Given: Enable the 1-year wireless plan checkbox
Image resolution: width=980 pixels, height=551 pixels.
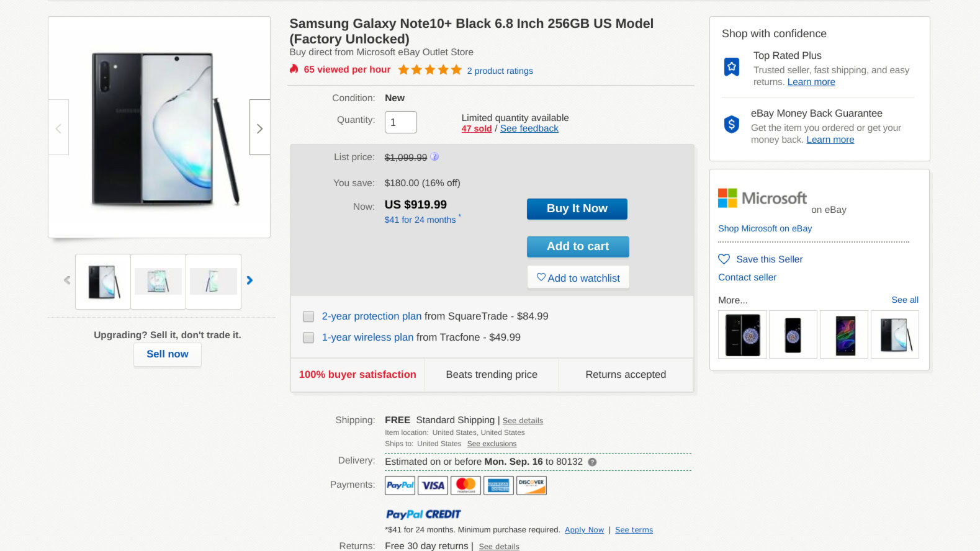Looking at the screenshot, I should [x=308, y=338].
